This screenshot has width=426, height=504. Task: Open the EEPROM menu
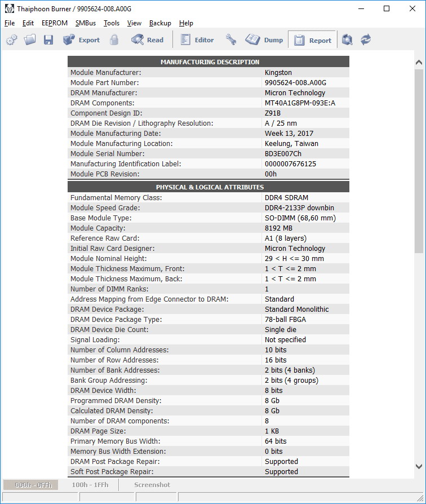(x=55, y=23)
